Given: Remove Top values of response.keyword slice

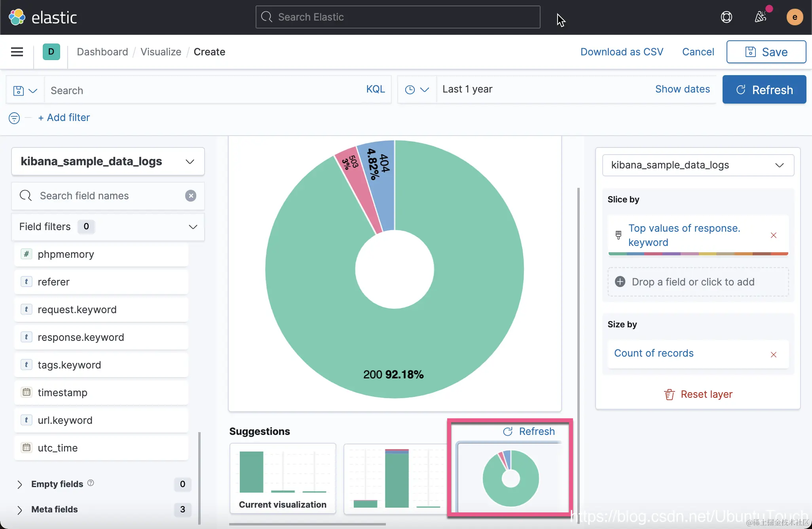Looking at the screenshot, I should 773,235.
